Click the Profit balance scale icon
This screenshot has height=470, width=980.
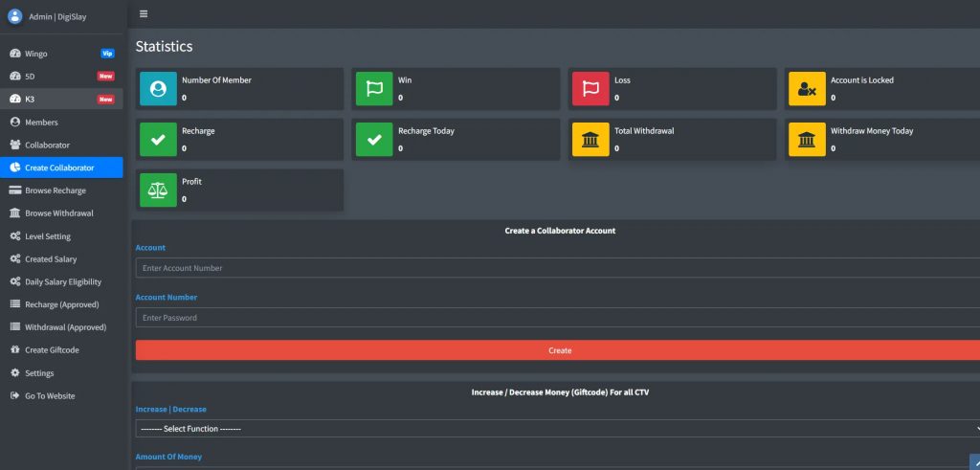pos(158,190)
